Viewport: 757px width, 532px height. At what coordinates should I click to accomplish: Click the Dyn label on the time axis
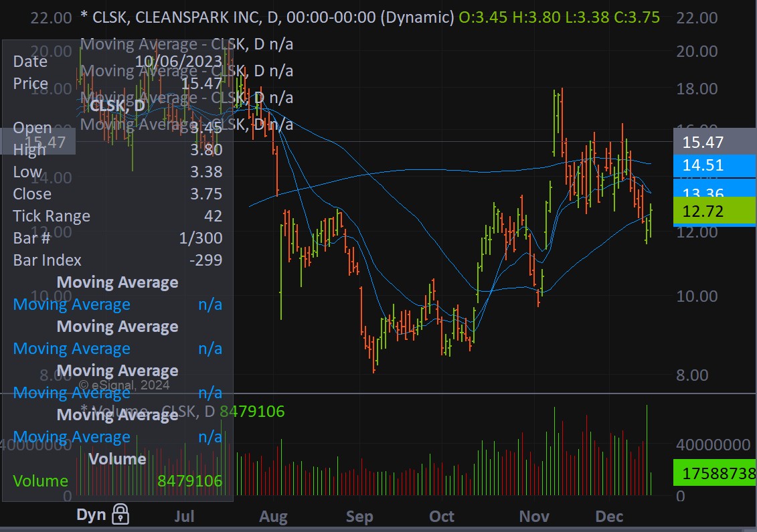(x=91, y=515)
